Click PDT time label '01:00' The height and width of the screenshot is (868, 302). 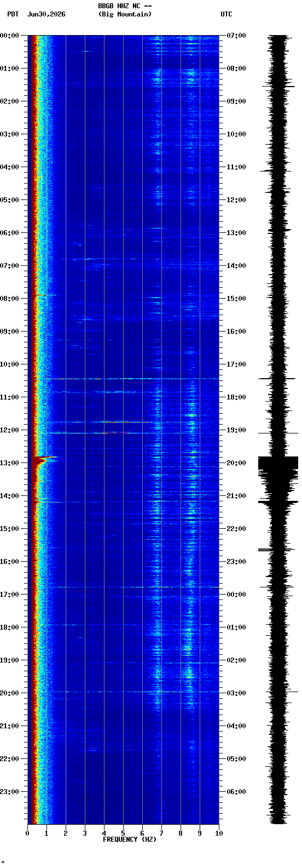pyautogui.click(x=9, y=68)
